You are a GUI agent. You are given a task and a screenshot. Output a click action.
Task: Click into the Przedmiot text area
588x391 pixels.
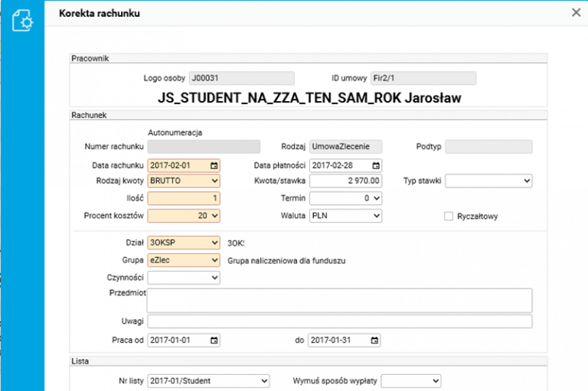[x=339, y=300]
